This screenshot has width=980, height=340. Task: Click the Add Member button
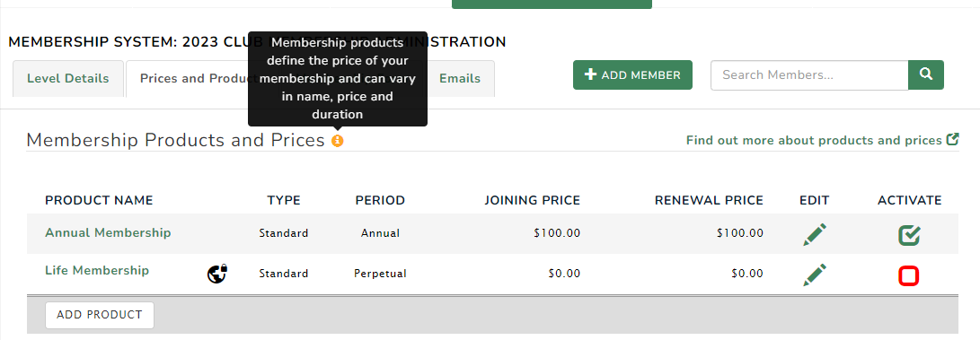[632, 74]
